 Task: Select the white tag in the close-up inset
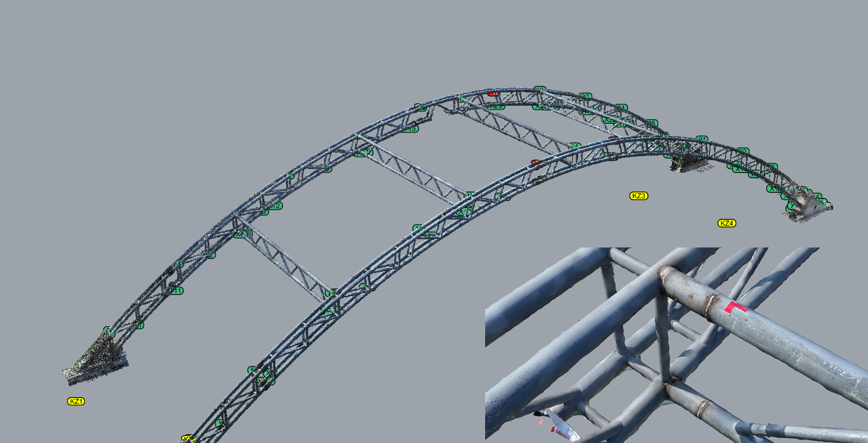coord(561,426)
